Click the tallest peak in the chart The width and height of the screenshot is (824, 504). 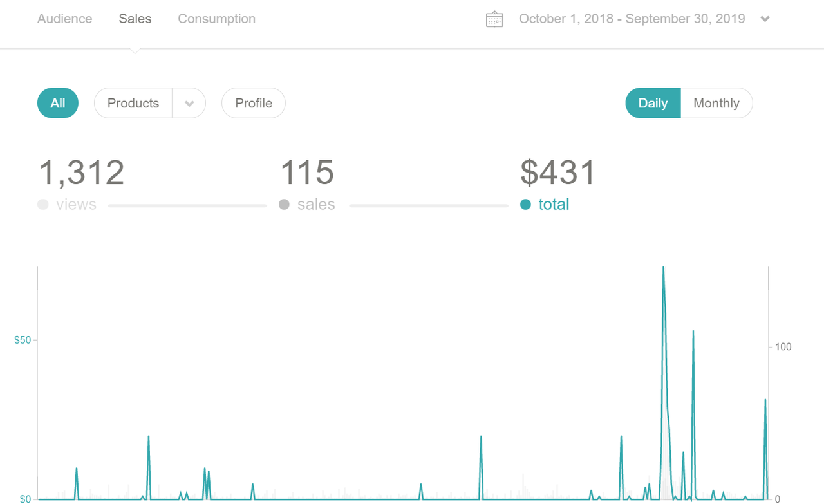click(663, 268)
